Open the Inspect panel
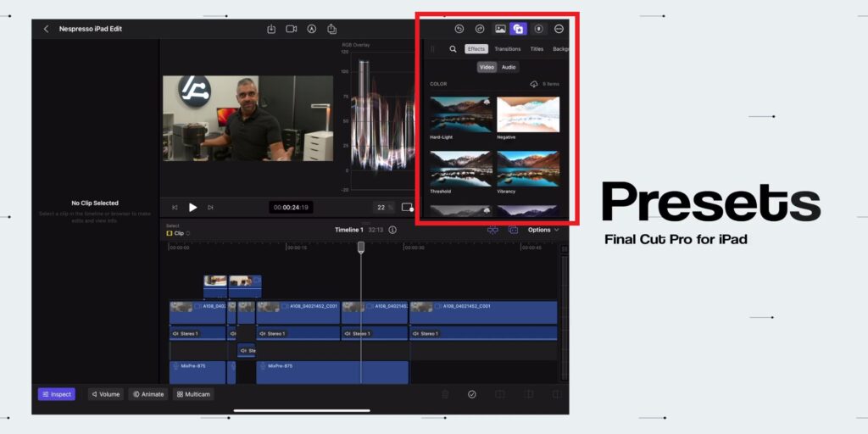The height and width of the screenshot is (434, 868). pyautogui.click(x=57, y=394)
